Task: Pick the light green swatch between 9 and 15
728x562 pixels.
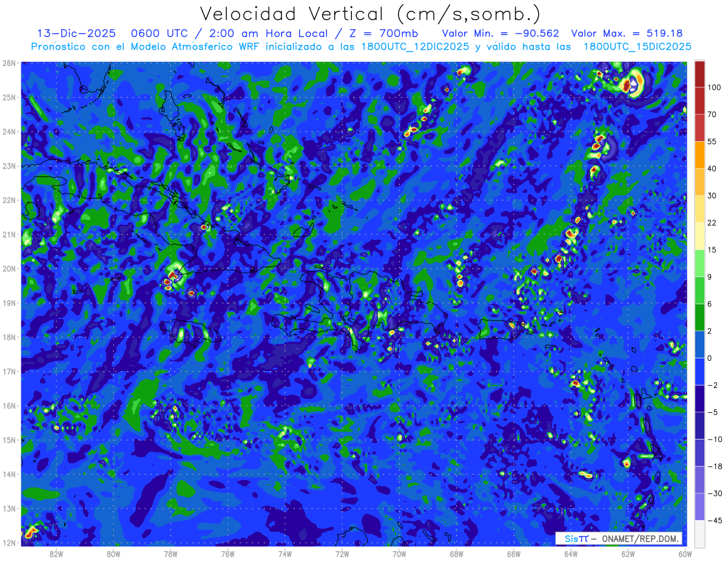Action: pos(699,263)
